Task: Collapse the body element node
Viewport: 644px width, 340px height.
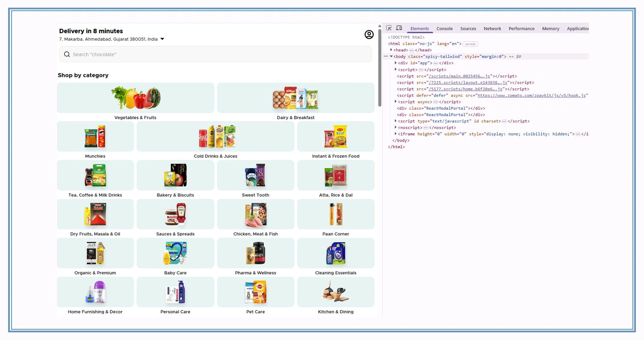Action: [x=391, y=56]
